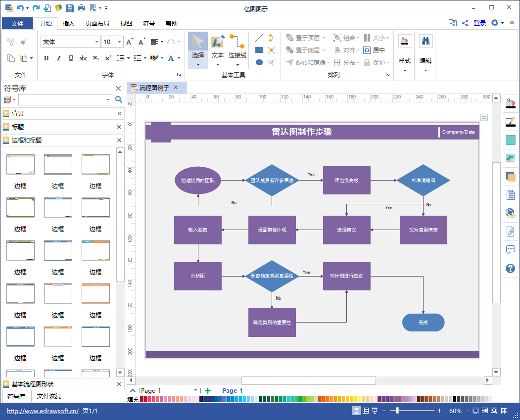The image size is (520, 420).
Task: Select the connector line tool
Action: click(x=237, y=49)
